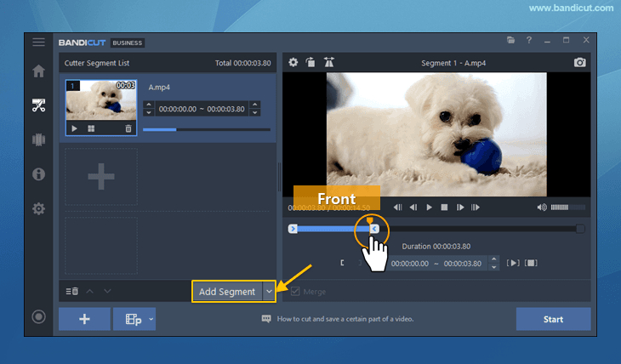Click the A.mp4 file name
Viewport: 621px width, 364px height.
[x=159, y=87]
